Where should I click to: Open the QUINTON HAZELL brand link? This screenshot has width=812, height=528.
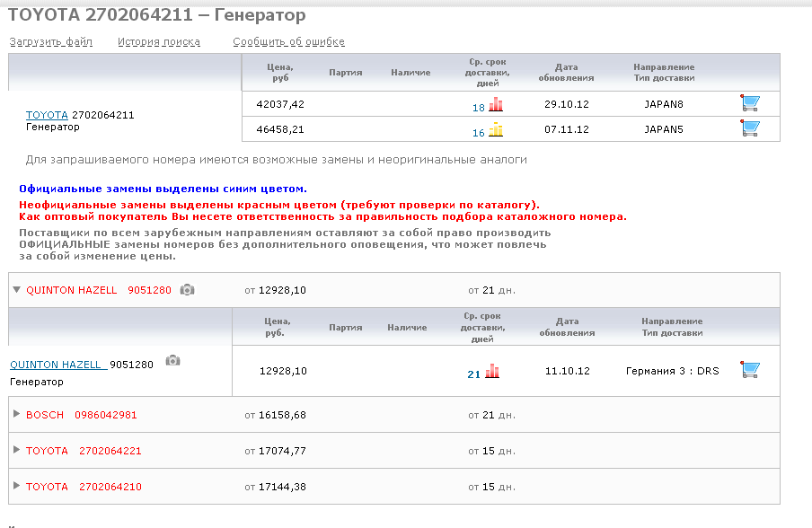pos(57,365)
